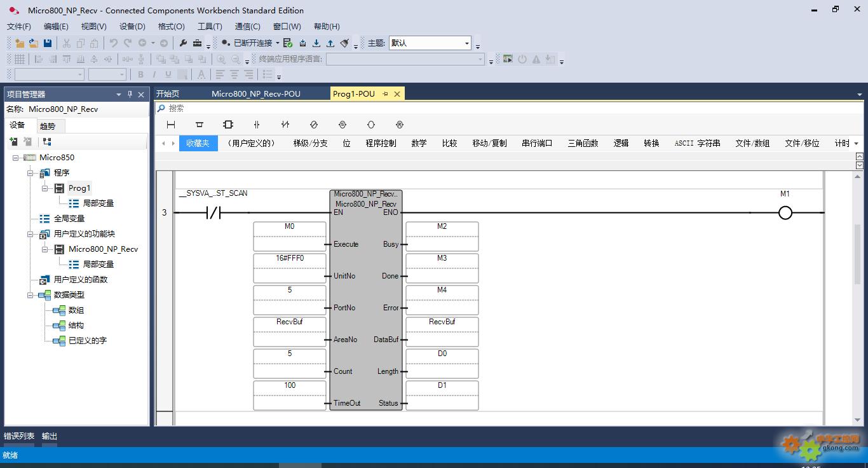
Task: Open the 帮助(H) menu
Action: tap(327, 27)
